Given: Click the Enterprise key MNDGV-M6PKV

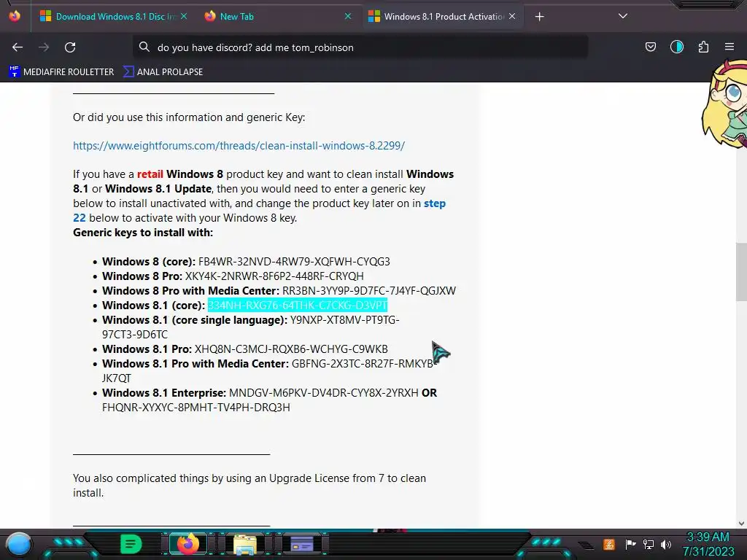Looking at the screenshot, I should 323,393.
